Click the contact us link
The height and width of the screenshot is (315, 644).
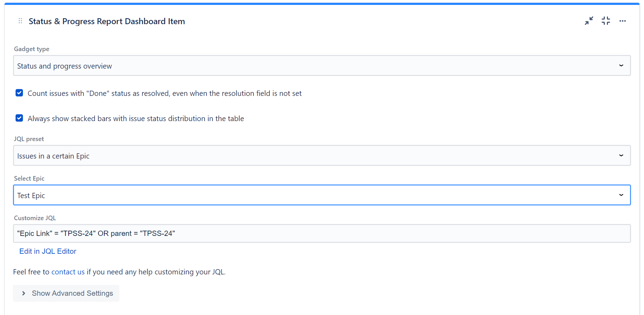[68, 272]
